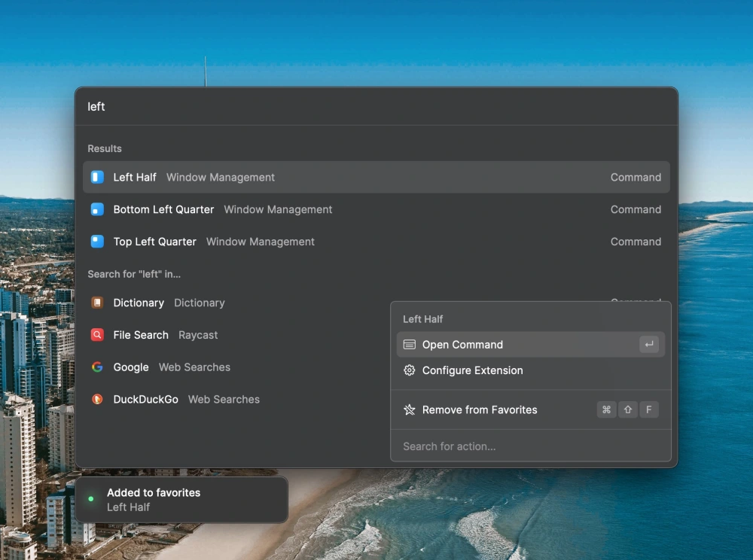Click the Shift key shortcut badge

pyautogui.click(x=628, y=409)
